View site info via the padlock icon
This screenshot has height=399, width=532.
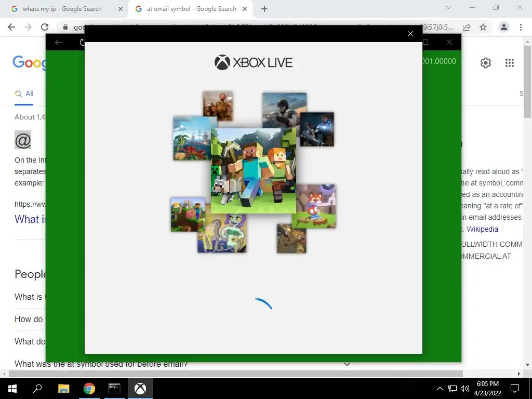(x=65, y=27)
